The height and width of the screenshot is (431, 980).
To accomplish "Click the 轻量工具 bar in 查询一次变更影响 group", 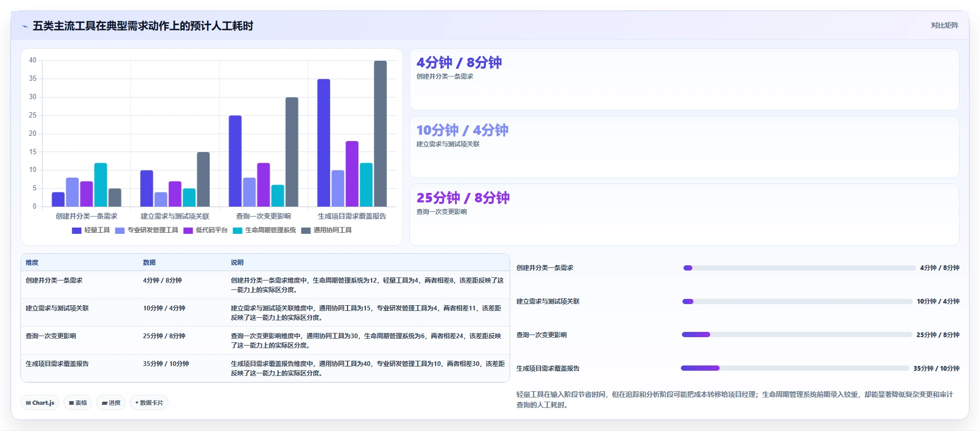I will pos(235,161).
